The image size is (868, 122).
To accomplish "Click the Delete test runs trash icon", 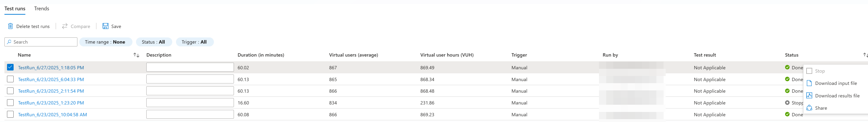I will pyautogui.click(x=11, y=26).
